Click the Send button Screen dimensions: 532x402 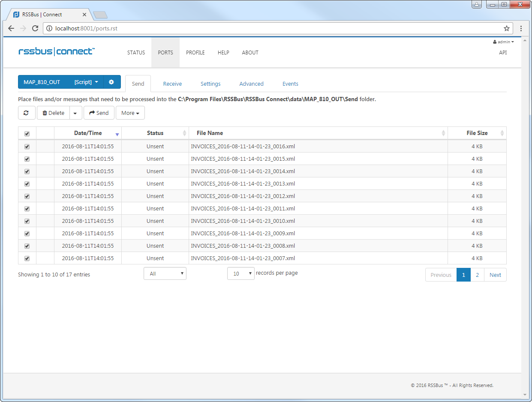(x=99, y=113)
